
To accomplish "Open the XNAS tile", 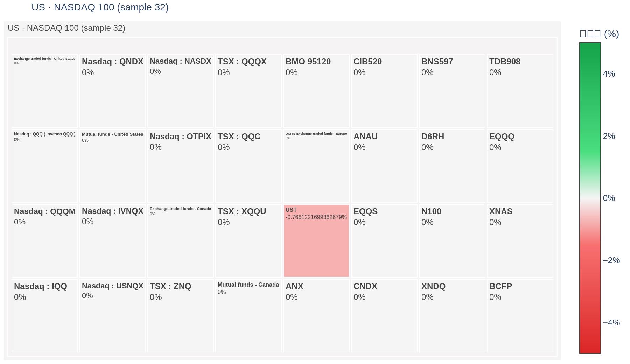I will pyautogui.click(x=520, y=241).
